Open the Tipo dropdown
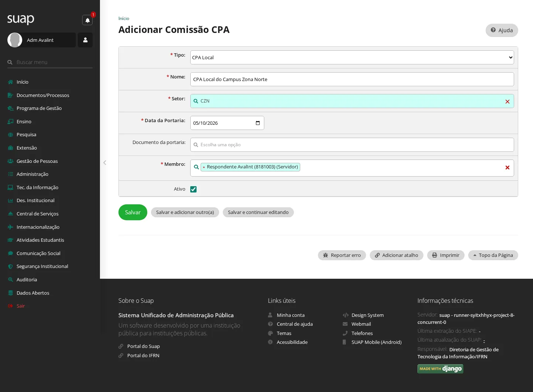 pyautogui.click(x=352, y=57)
